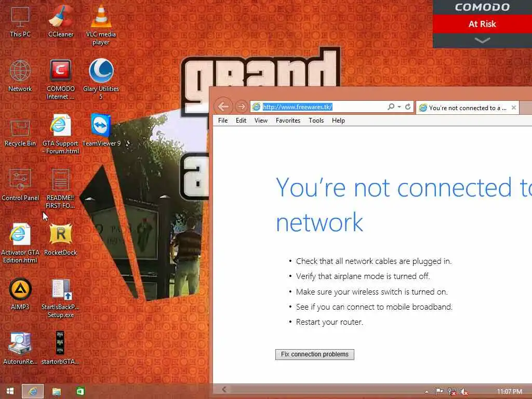The height and width of the screenshot is (399, 532).
Task: Click Fix connection problems button
Action: [314, 354]
